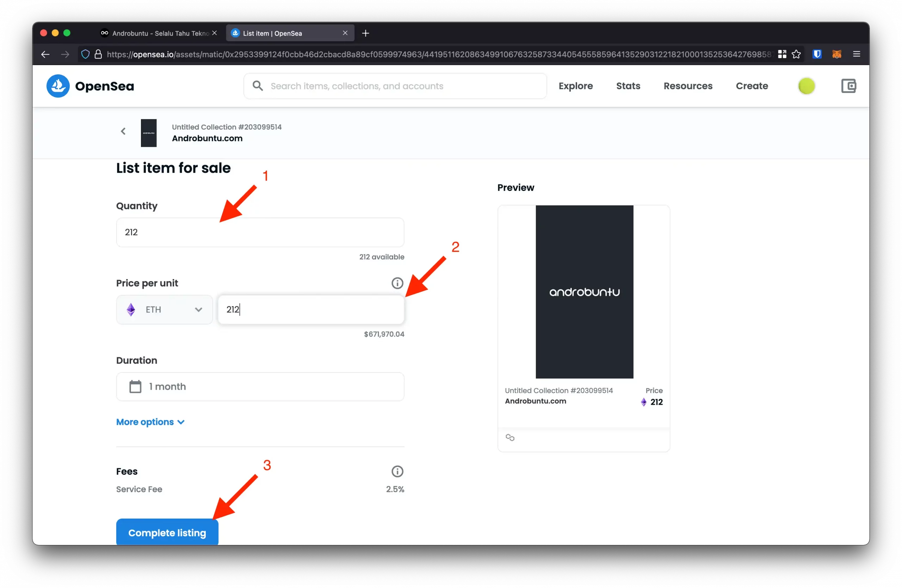
Task: Open the 1 month duration picker
Action: 260,386
